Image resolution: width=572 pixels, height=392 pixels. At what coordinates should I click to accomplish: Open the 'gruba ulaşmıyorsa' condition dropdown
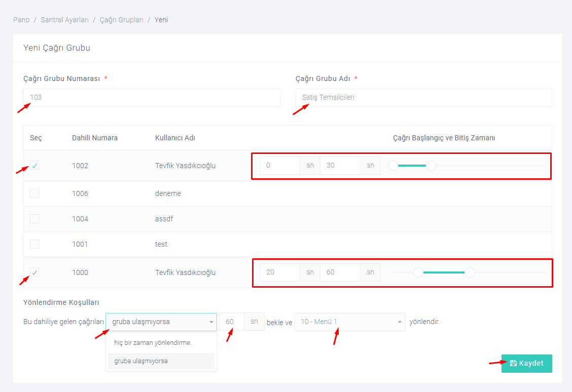(161, 322)
